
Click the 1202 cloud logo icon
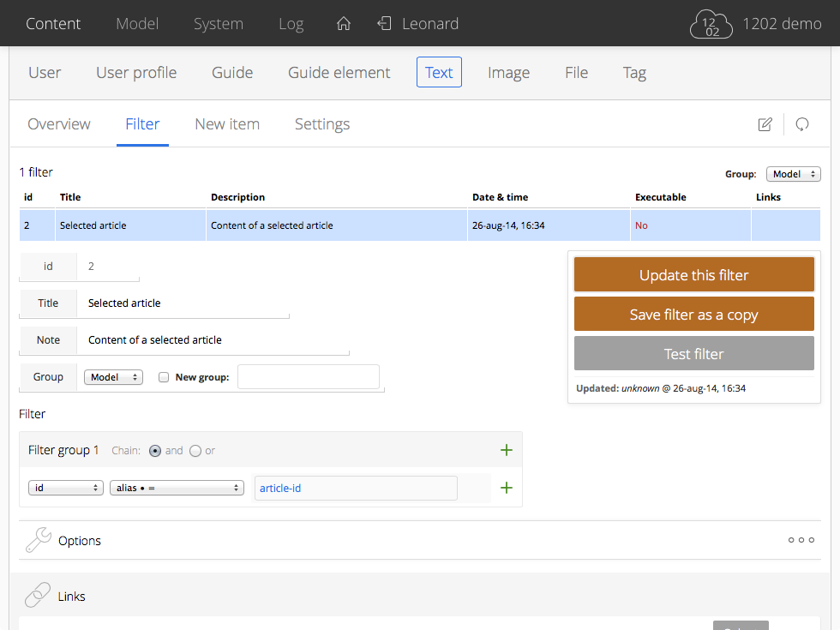pos(711,24)
